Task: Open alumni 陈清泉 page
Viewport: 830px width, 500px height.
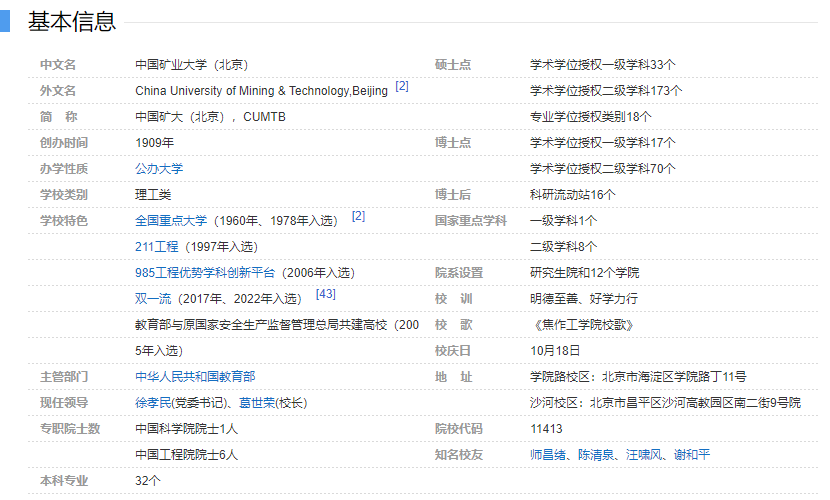Action: coord(595,454)
